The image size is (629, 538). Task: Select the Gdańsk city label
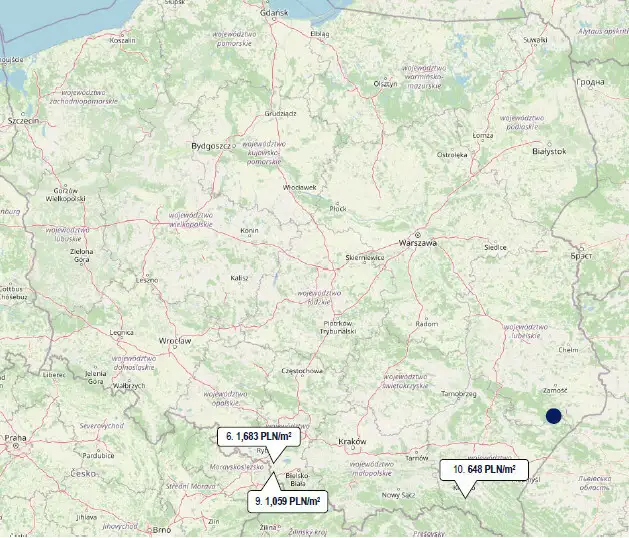(x=274, y=13)
